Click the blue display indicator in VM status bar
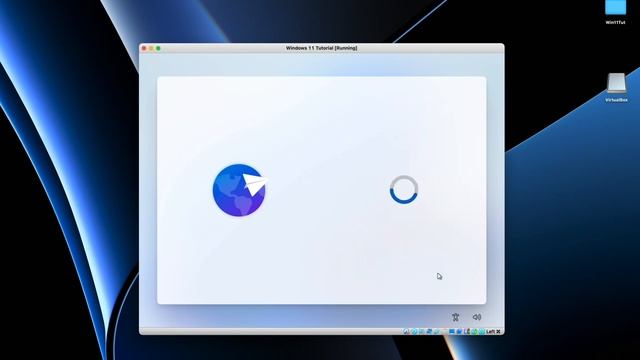Screen dimensions: 640x360 tap(452, 331)
